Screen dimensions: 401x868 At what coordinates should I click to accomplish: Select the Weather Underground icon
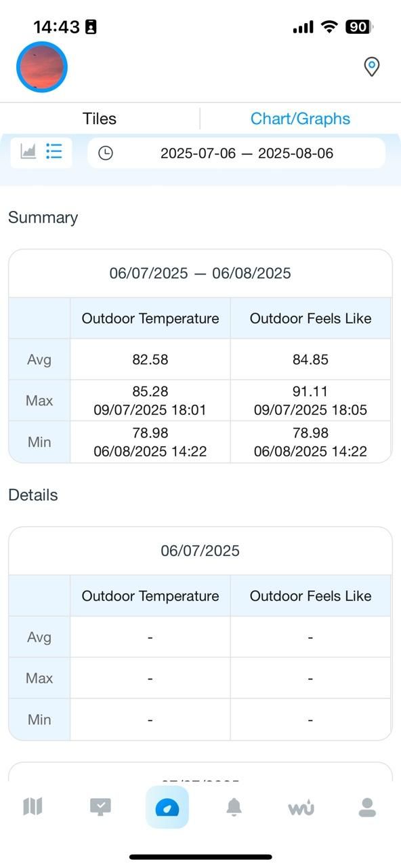300,807
